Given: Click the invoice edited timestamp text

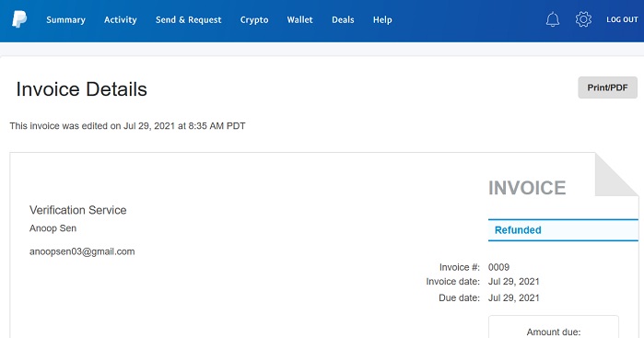Looking at the screenshot, I should click(127, 125).
